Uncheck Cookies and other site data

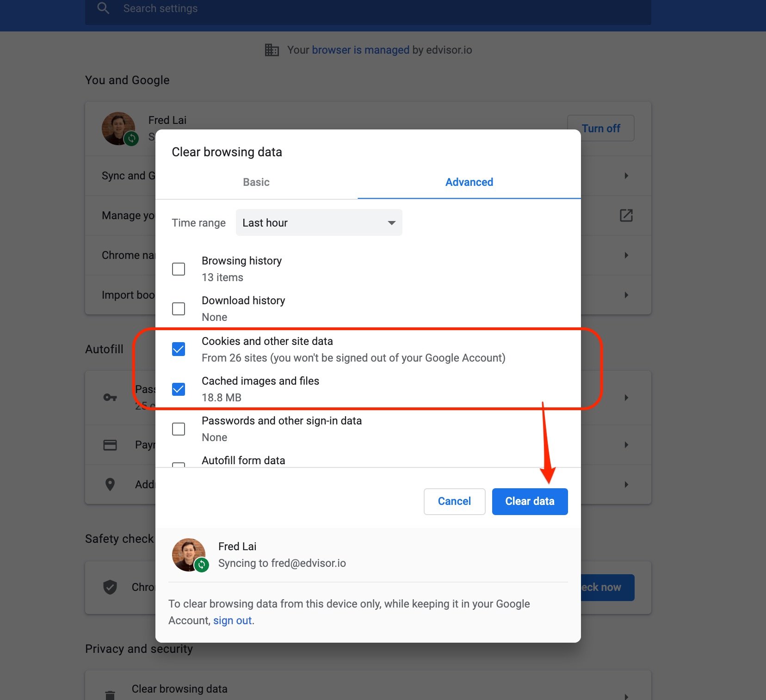179,349
